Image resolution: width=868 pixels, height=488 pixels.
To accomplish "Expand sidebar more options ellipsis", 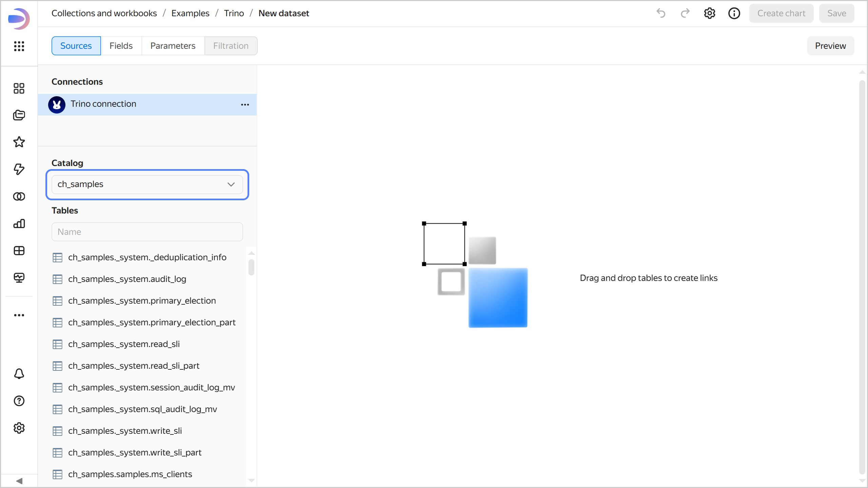I will point(19,315).
